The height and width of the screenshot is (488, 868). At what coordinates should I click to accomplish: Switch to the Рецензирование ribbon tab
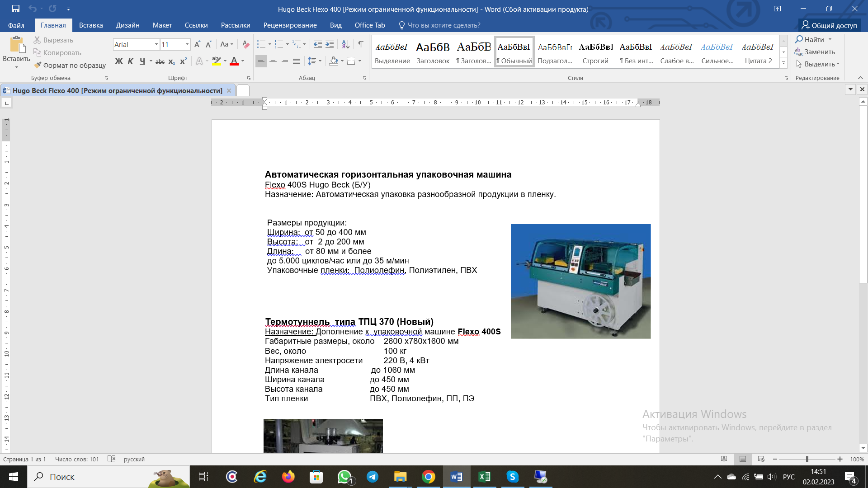[x=290, y=25]
